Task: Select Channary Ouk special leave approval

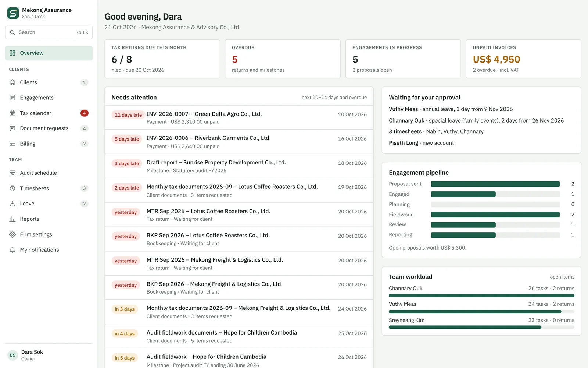Action: click(476, 121)
